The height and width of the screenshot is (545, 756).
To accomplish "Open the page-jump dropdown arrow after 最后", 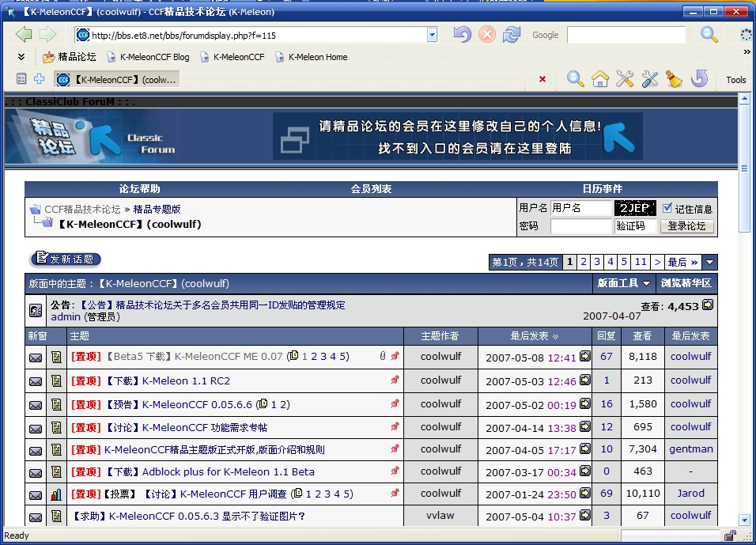I will pos(709,263).
